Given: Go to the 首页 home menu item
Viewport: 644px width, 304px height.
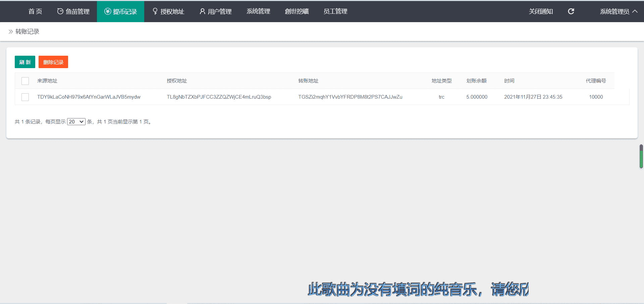Looking at the screenshot, I should click(35, 11).
